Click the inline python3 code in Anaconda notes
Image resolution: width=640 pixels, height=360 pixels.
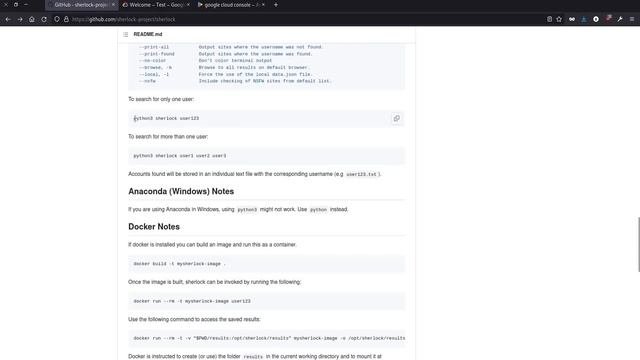pyautogui.click(x=247, y=210)
